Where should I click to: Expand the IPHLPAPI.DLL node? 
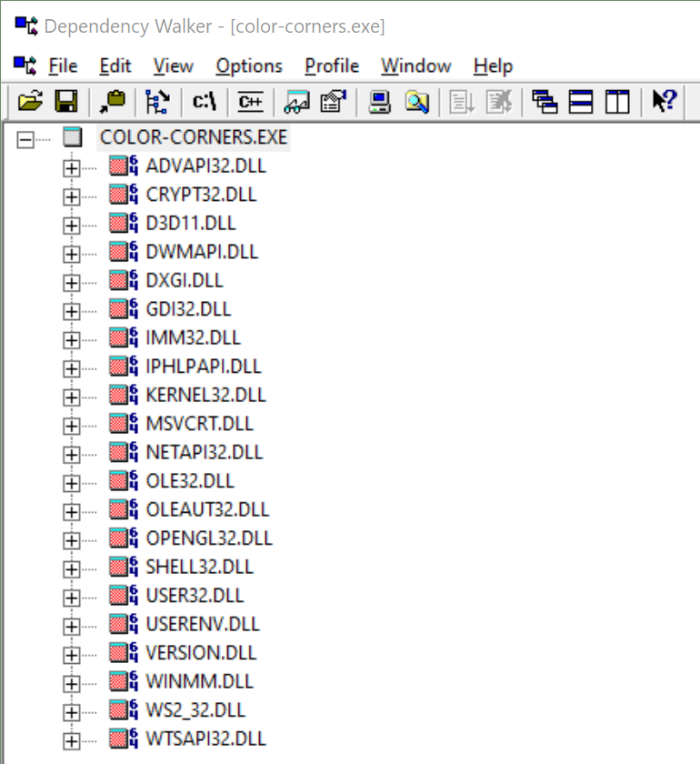point(71,369)
